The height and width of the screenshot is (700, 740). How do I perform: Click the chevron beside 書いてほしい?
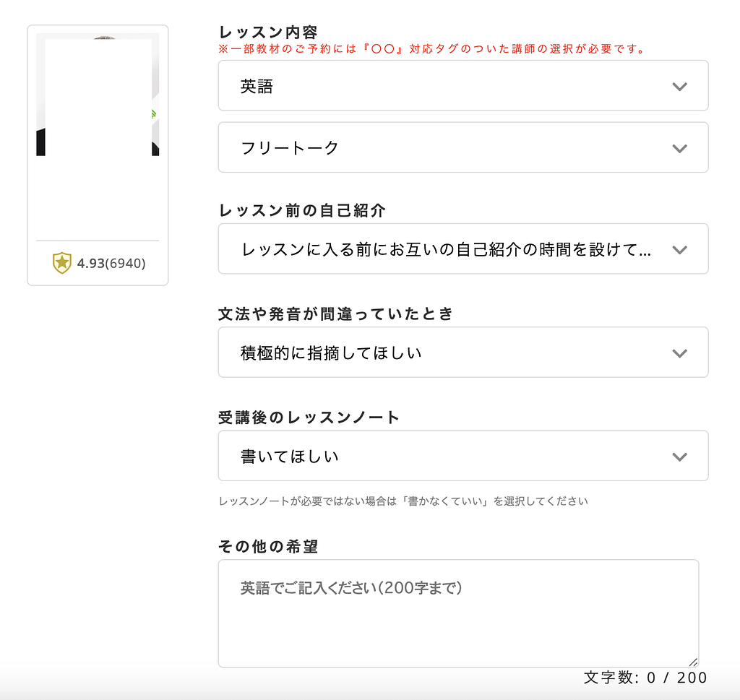pos(679,456)
